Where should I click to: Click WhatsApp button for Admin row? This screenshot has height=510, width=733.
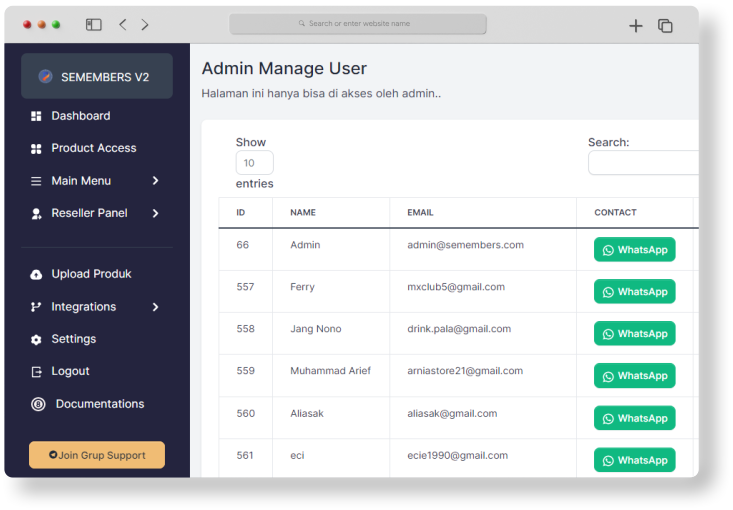(634, 250)
